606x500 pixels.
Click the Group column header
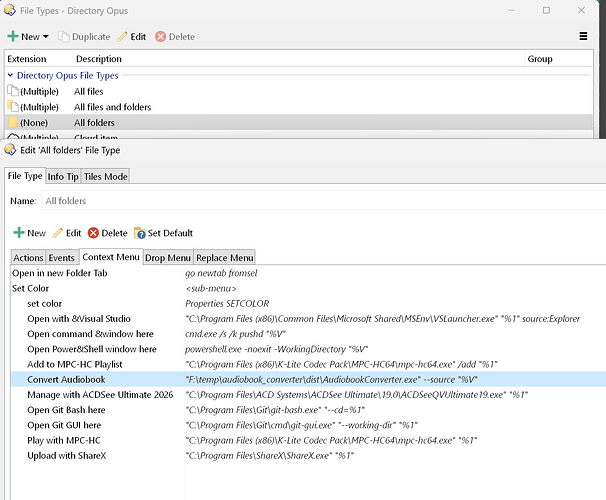[559, 59]
